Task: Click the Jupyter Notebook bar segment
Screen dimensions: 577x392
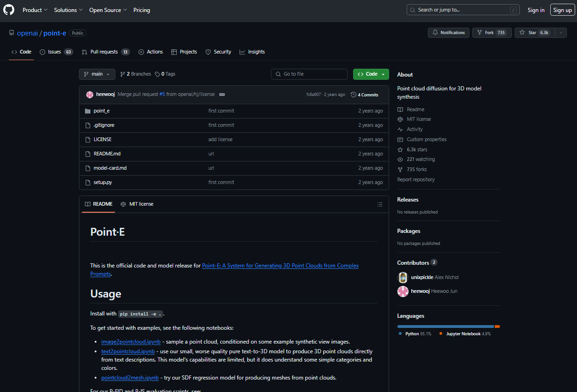Action: click(497, 327)
